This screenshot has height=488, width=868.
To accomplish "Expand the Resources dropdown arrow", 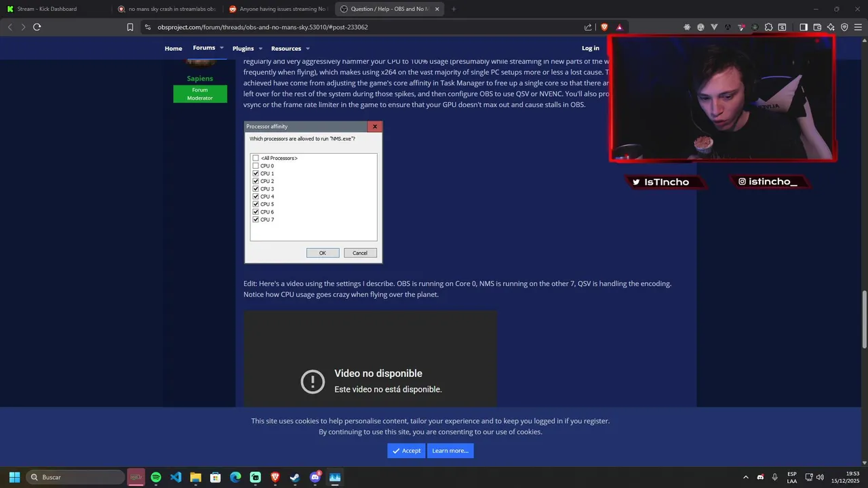I will pyautogui.click(x=308, y=49).
